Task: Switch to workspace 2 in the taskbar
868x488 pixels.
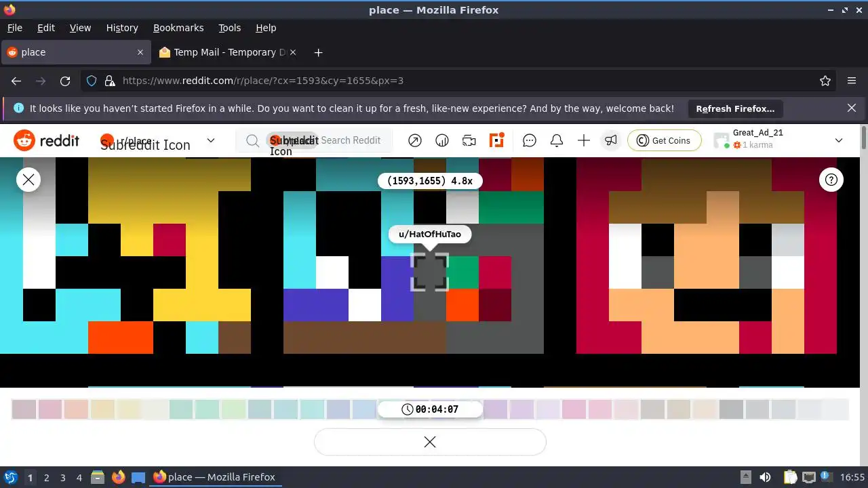Action: [x=46, y=477]
